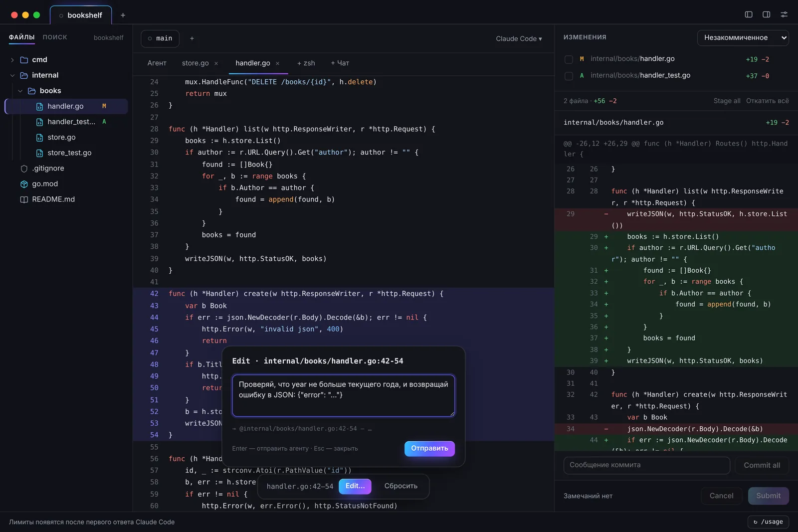Click the Отправить button

click(429, 448)
